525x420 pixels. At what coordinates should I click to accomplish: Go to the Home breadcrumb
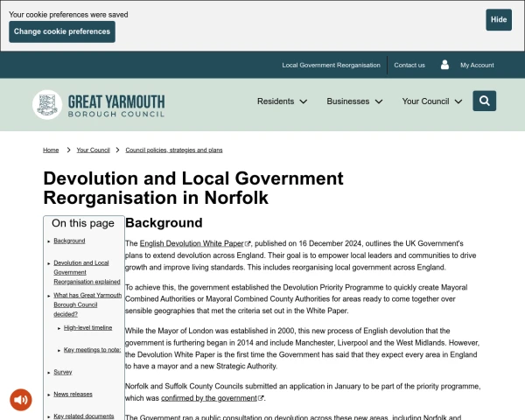pos(51,150)
